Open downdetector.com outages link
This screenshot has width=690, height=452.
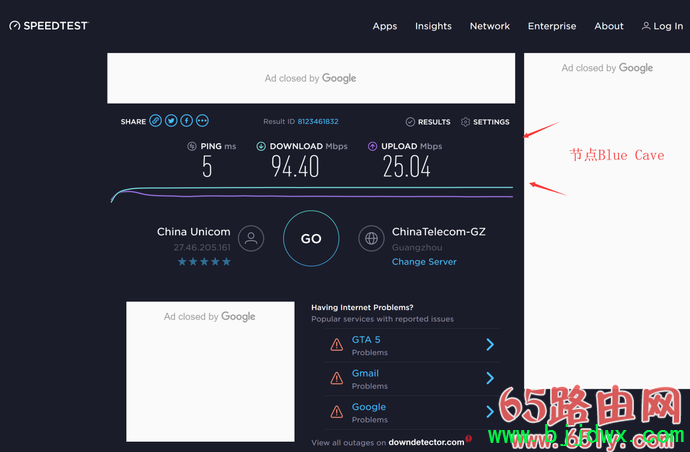pyautogui.click(x=426, y=442)
